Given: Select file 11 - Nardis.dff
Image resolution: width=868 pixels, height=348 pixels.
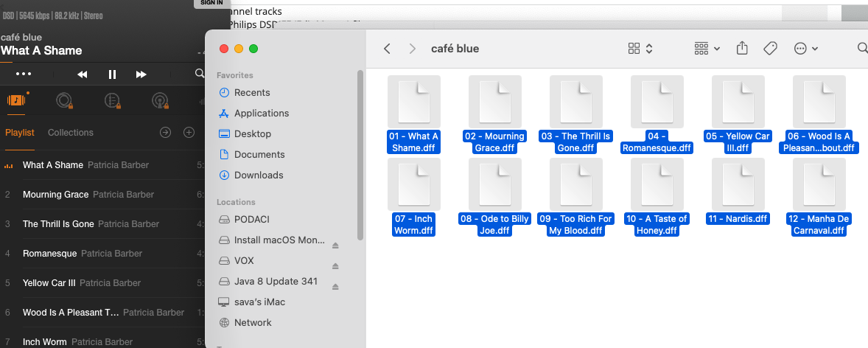Looking at the screenshot, I should tap(738, 191).
